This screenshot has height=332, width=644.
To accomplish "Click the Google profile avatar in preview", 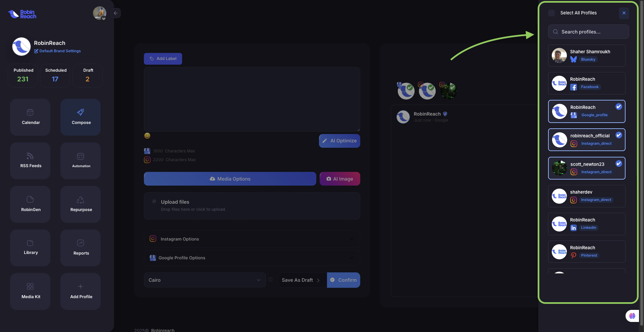I will tap(406, 91).
